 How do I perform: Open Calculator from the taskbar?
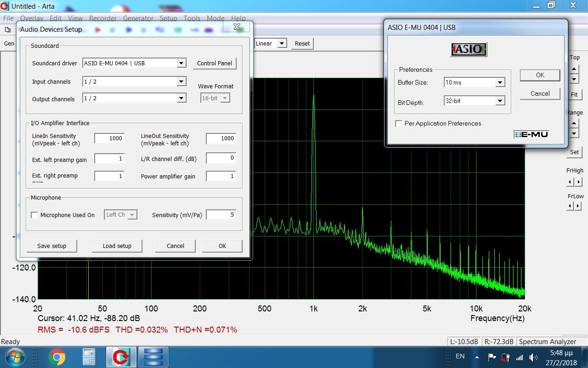pyautogui.click(x=89, y=357)
